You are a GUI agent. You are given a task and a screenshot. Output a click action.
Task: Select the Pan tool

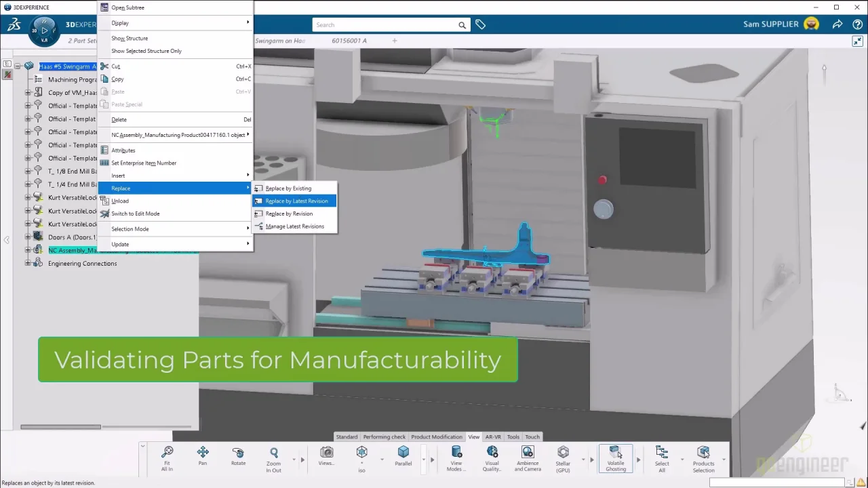click(x=203, y=453)
